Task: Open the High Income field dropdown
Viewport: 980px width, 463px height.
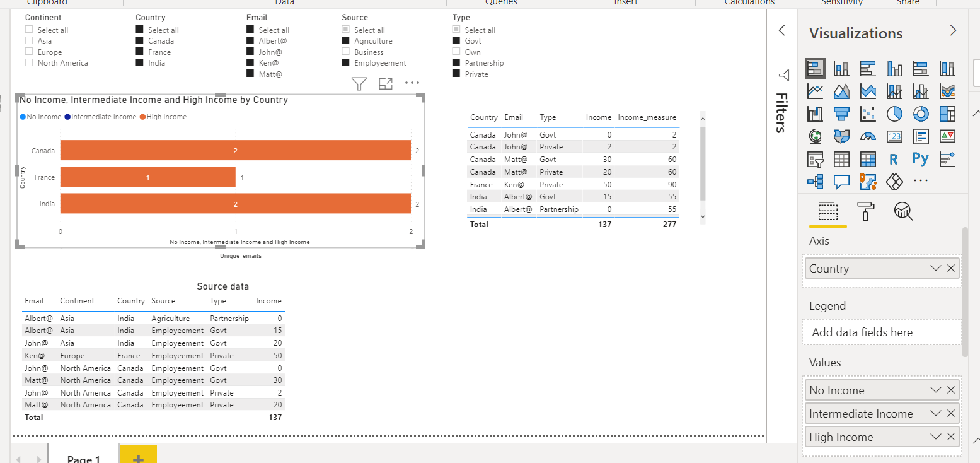Action: coord(936,437)
